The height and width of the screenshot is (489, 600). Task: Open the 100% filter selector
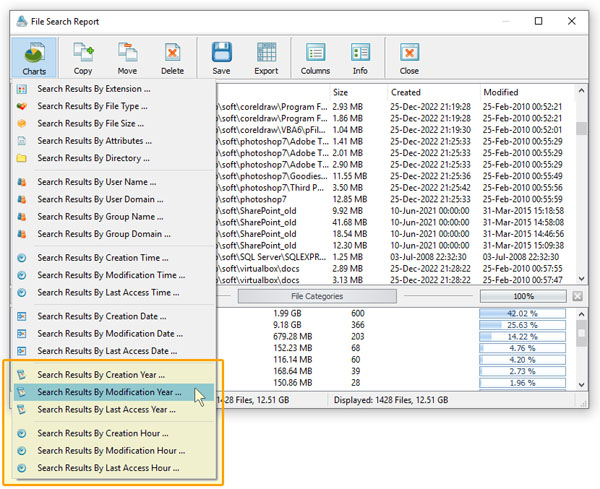pos(523,296)
